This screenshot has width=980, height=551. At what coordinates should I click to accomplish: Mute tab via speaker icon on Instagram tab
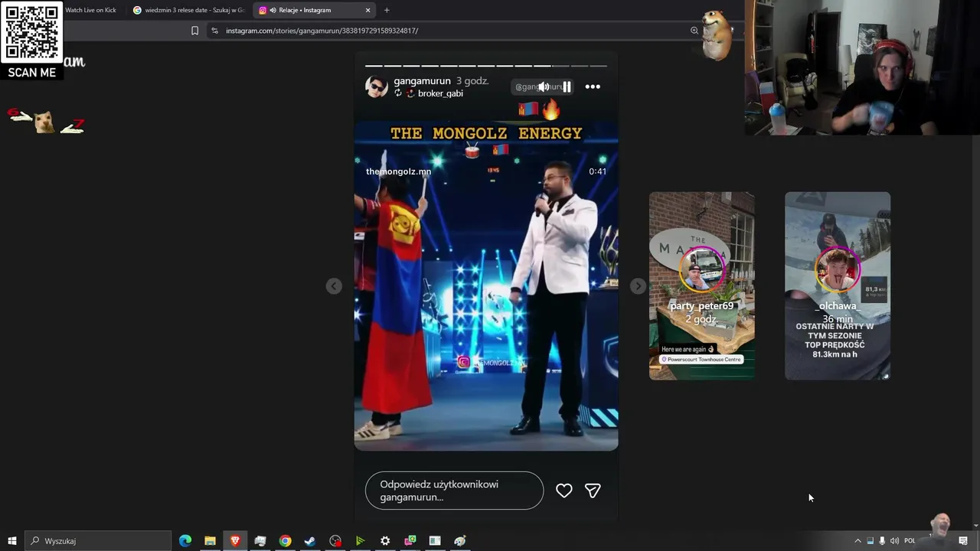click(273, 10)
